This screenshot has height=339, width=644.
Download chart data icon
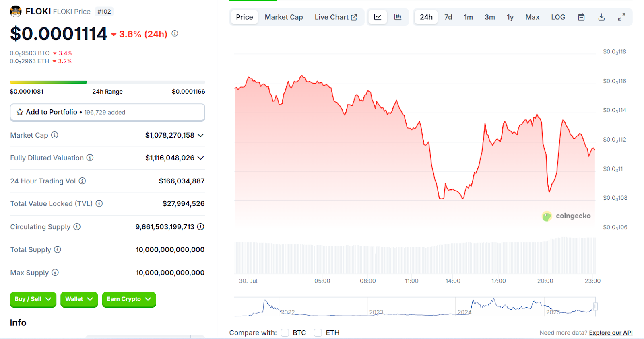pyautogui.click(x=601, y=17)
